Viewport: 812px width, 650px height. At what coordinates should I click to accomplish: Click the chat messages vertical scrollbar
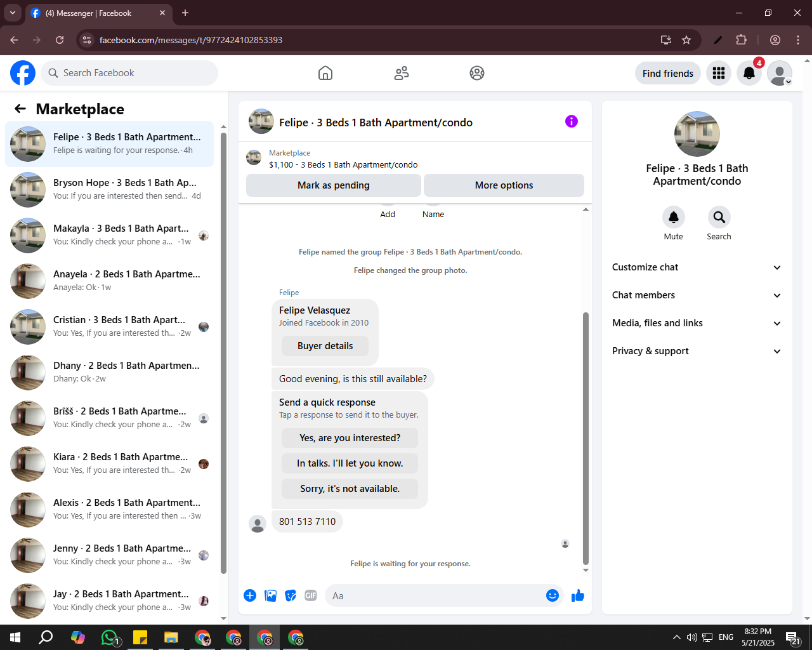(x=586, y=438)
